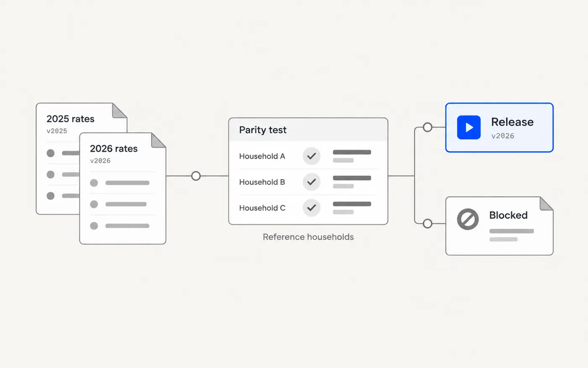This screenshot has width=588, height=368.
Task: Click Household C checkmark
Action: (312, 208)
